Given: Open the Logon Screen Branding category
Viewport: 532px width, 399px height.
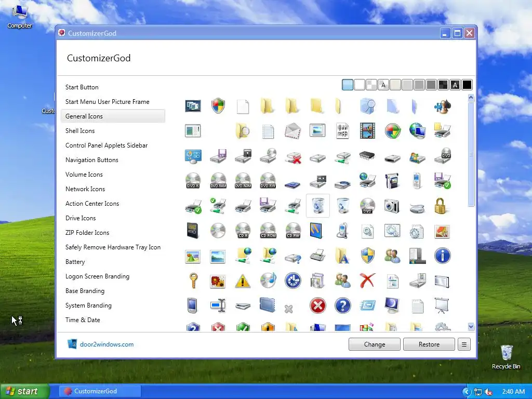Looking at the screenshot, I should point(113,276).
